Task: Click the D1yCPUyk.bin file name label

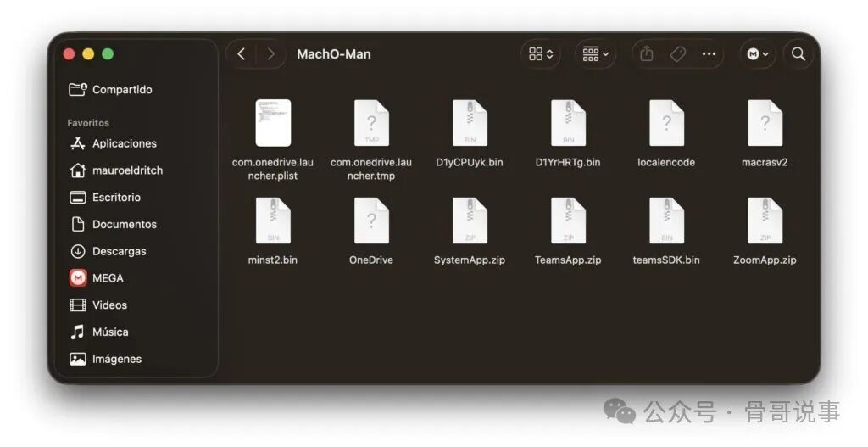Action: tap(470, 162)
